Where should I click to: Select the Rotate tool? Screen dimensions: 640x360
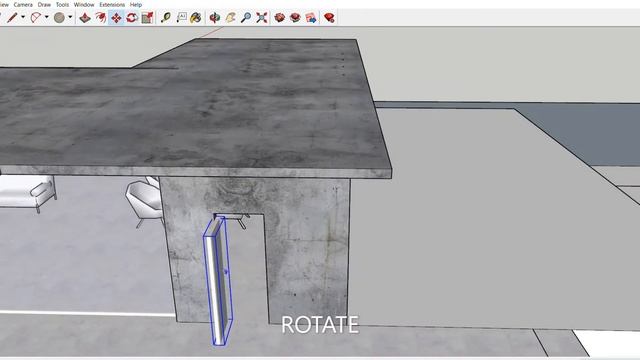(131, 18)
